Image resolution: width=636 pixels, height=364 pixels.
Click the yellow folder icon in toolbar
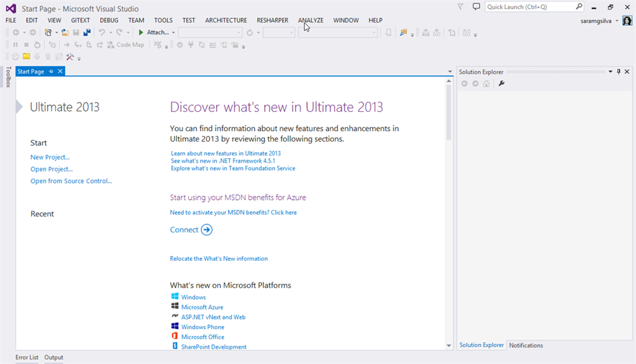point(27,57)
